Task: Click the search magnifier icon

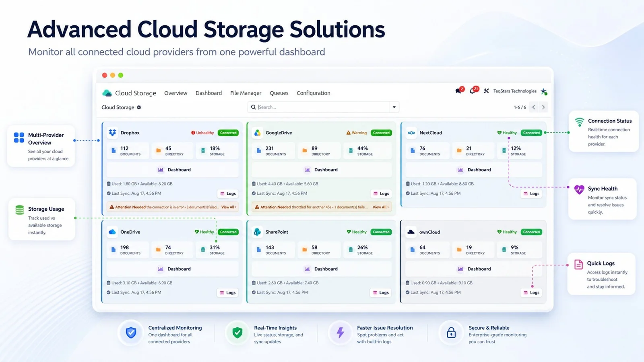Action: point(254,107)
